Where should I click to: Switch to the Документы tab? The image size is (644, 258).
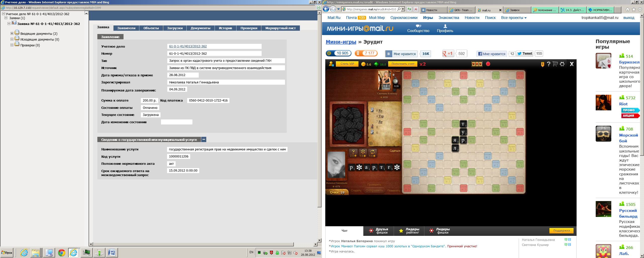[x=200, y=28]
